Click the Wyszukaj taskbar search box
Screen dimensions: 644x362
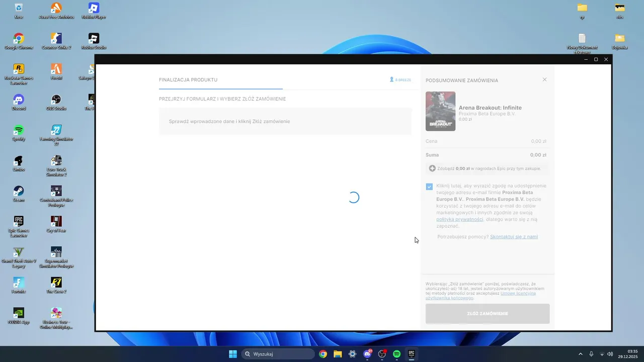278,354
